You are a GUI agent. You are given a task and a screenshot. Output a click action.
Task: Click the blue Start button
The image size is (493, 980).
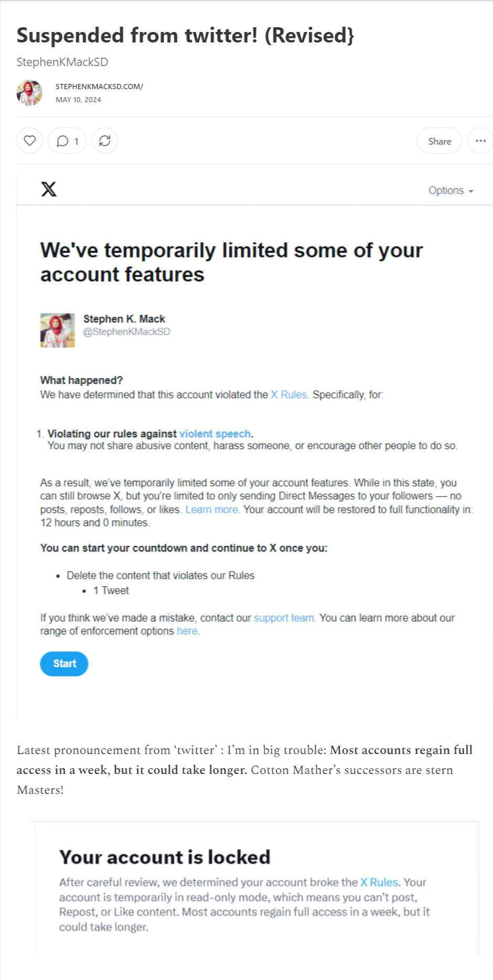click(x=64, y=663)
